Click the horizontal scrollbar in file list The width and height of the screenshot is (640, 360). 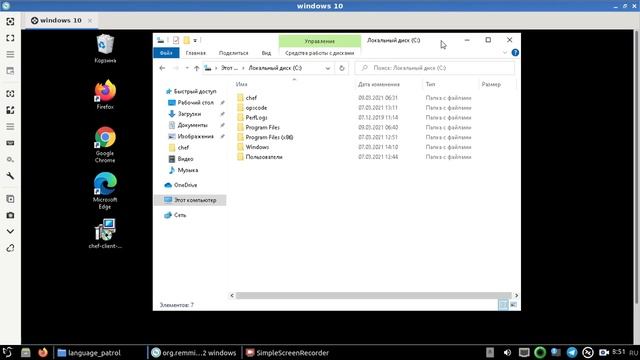click(373, 296)
